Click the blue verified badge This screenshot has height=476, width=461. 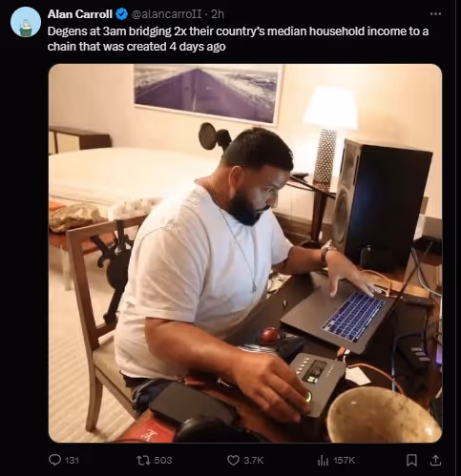(121, 14)
